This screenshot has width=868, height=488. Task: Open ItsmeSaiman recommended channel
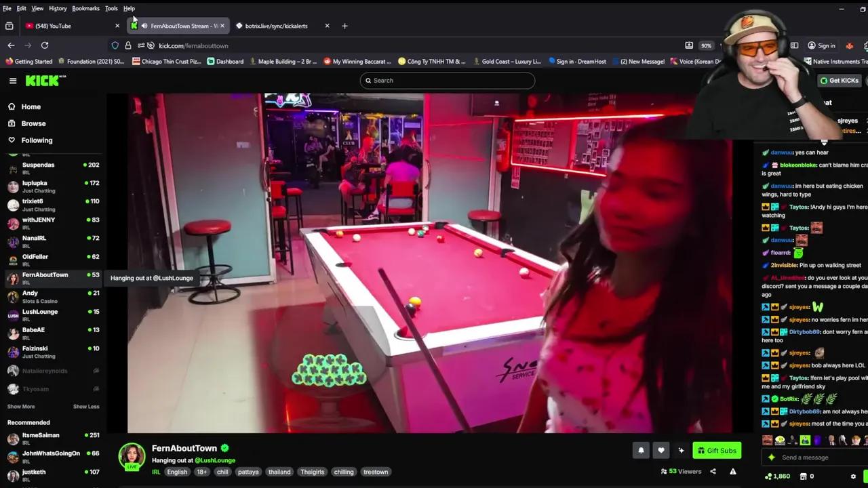pos(53,438)
